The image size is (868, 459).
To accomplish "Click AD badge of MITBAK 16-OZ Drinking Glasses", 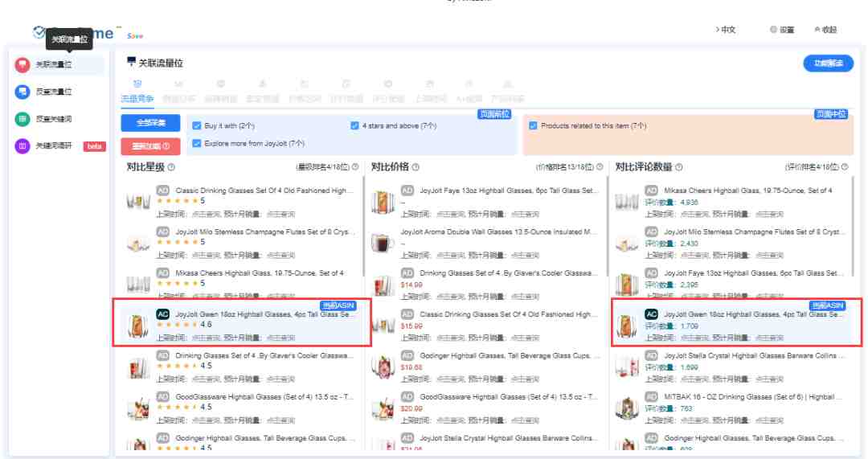I will tap(652, 397).
